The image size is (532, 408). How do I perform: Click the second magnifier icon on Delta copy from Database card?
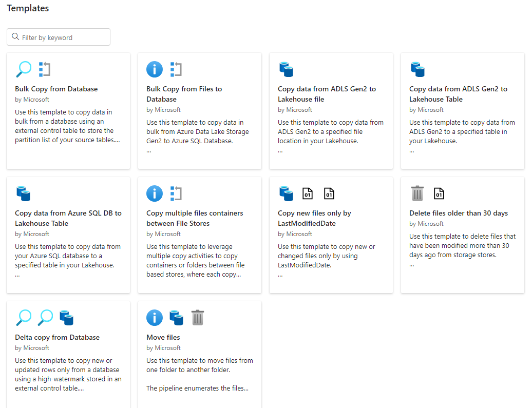(45, 318)
